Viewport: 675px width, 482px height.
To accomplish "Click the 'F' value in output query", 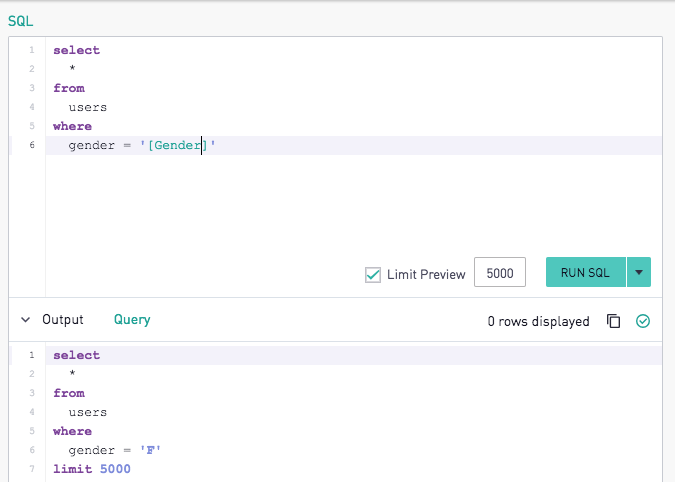I will [x=150, y=451].
